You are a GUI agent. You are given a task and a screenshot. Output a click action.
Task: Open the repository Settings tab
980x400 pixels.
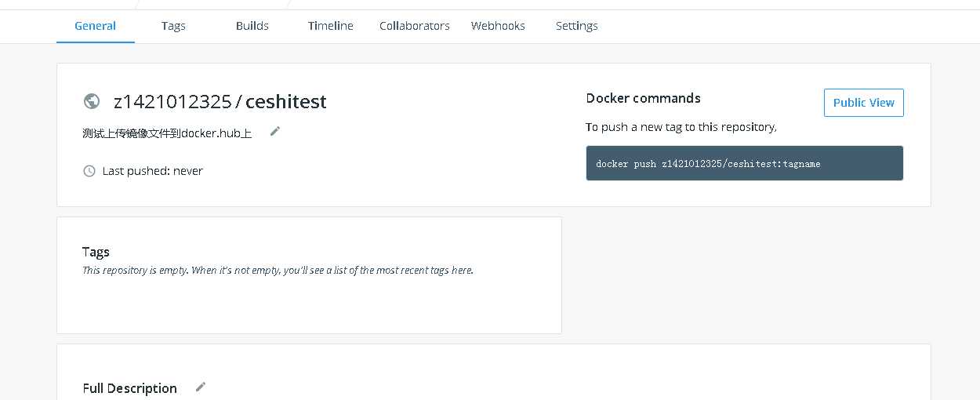pos(576,26)
